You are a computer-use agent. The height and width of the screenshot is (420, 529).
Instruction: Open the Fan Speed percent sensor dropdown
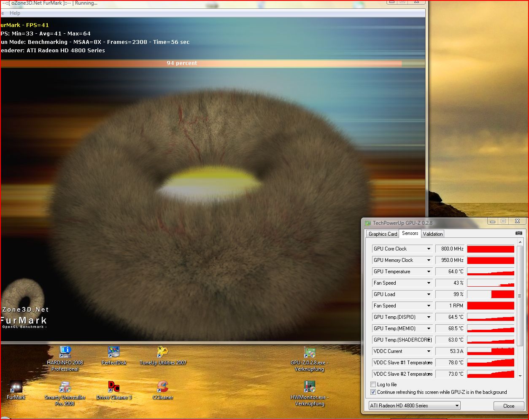[429, 283]
